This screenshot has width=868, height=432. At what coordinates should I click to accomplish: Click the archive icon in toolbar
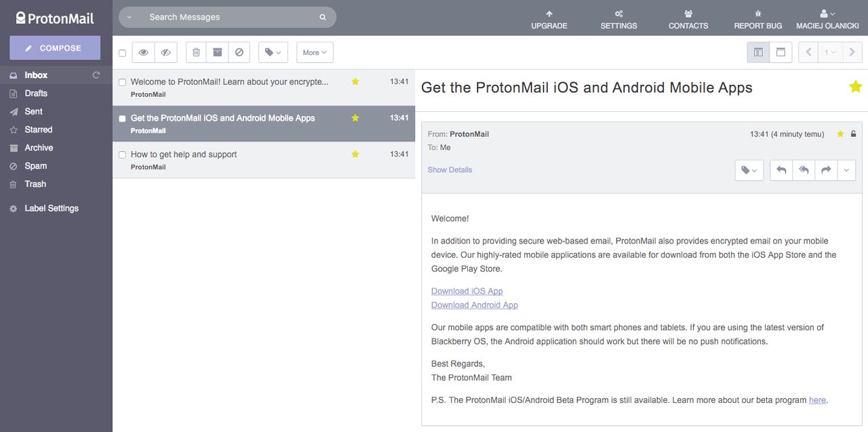(218, 52)
